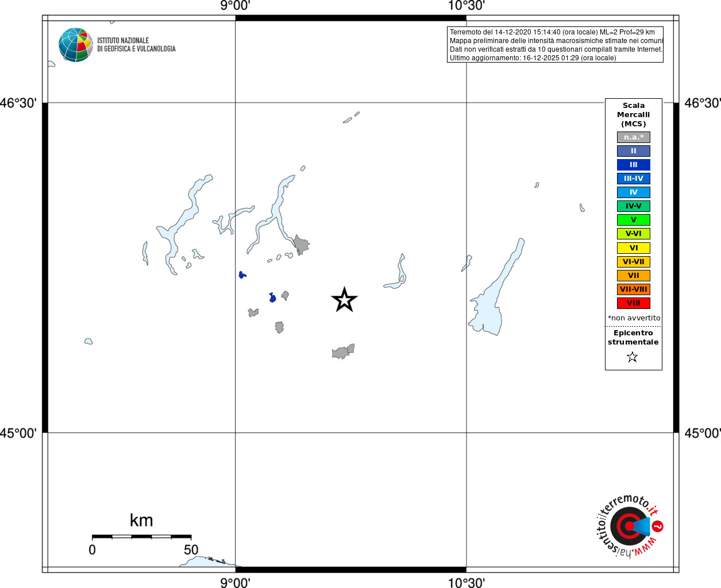Viewport: 721px width, 588px height.
Task: Select the IV-V intensity legend swatch
Action: pos(633,206)
